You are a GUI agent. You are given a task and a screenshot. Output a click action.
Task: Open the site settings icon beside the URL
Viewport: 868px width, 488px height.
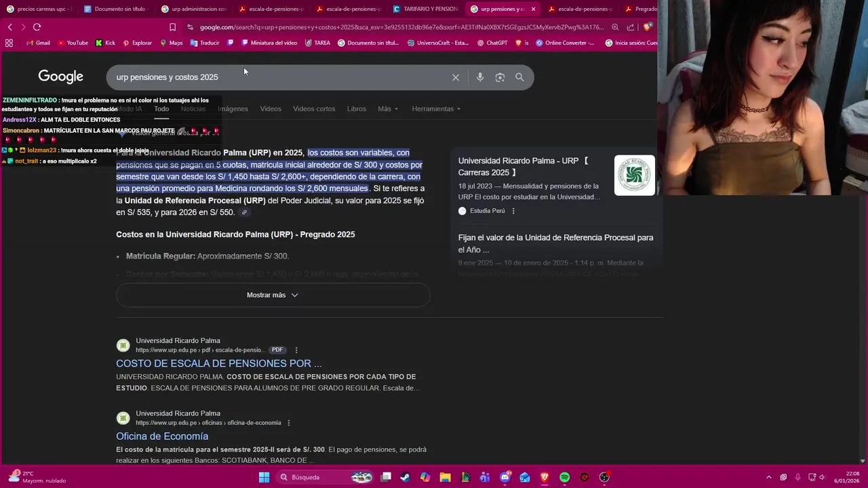(191, 27)
